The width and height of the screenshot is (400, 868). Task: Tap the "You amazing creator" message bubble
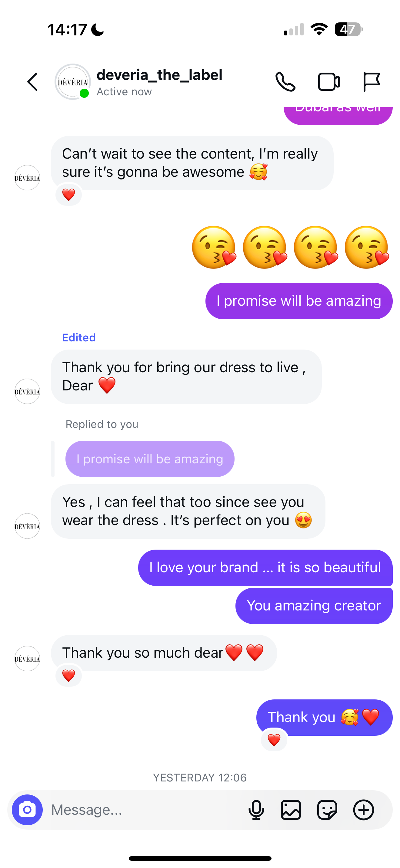coord(314,606)
